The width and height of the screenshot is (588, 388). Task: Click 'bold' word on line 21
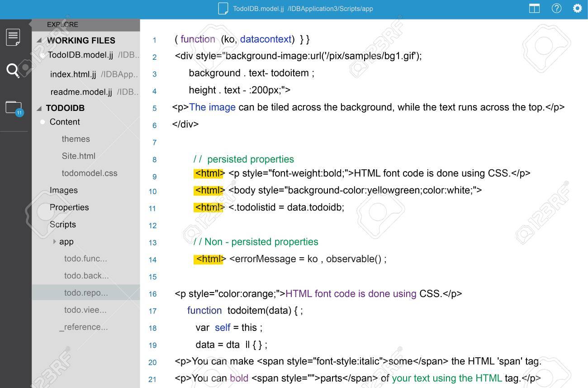coord(239,378)
